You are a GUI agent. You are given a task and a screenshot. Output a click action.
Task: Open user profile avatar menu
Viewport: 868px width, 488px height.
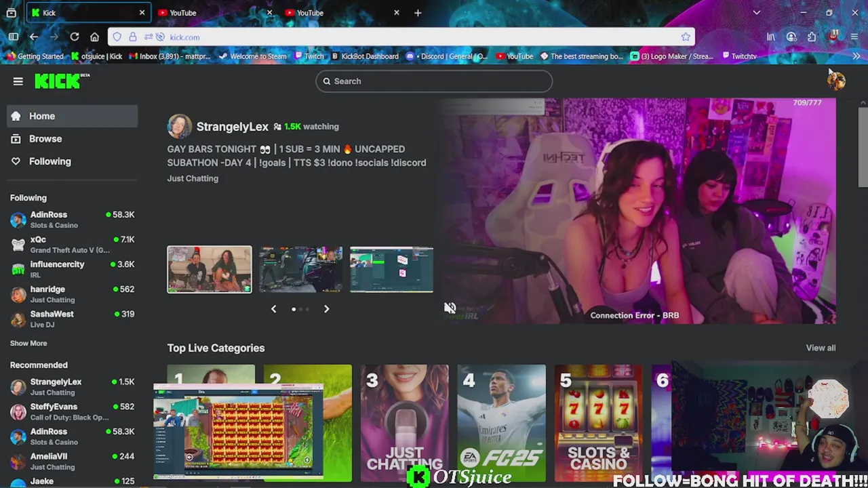point(835,81)
